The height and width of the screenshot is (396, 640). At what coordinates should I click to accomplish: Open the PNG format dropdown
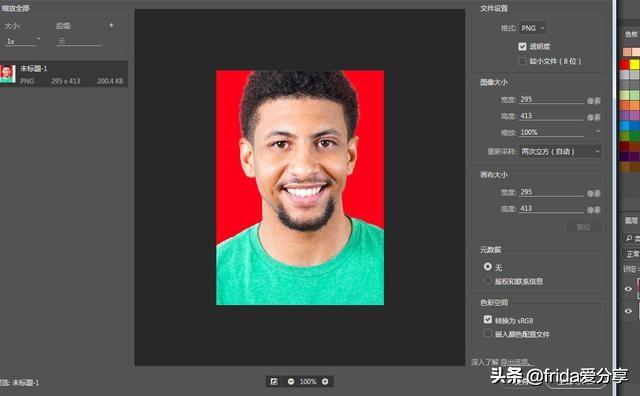coord(533,28)
